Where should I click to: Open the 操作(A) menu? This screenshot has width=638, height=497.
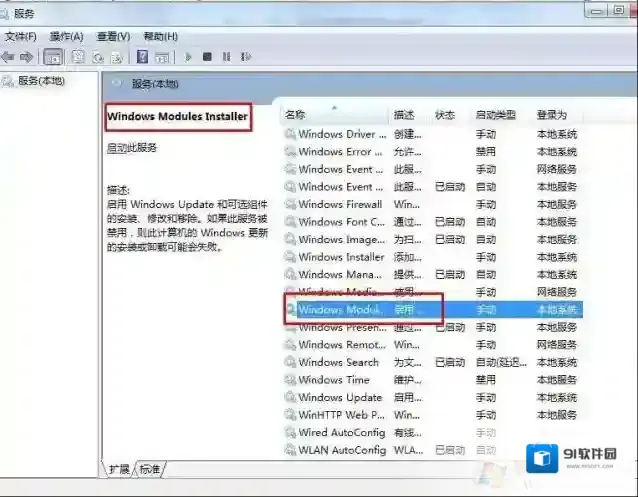tap(67, 36)
